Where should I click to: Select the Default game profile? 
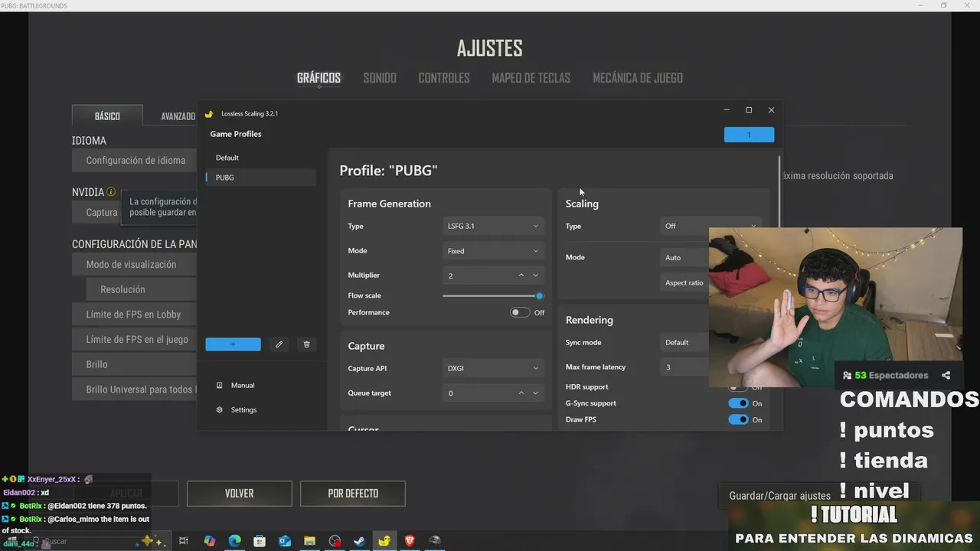pyautogui.click(x=260, y=158)
